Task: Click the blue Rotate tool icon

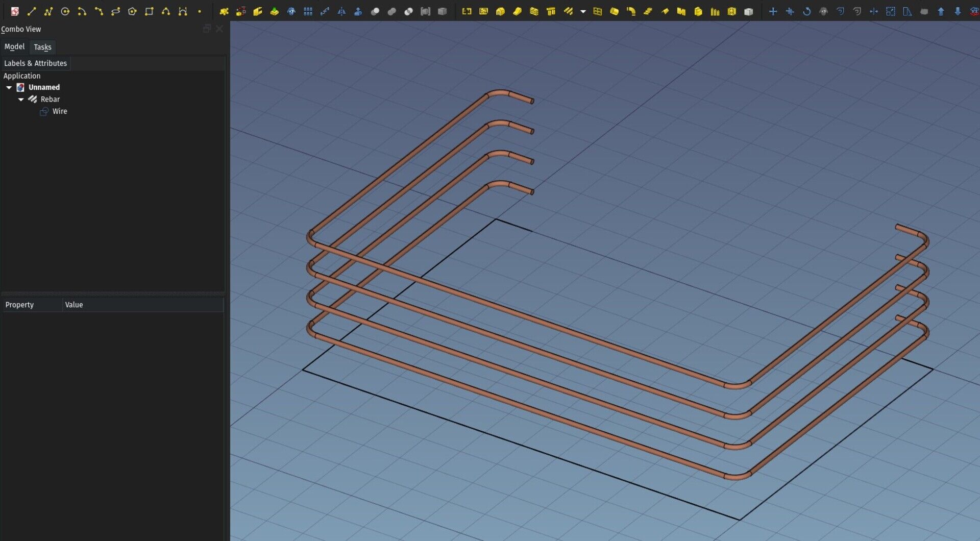Action: [807, 11]
